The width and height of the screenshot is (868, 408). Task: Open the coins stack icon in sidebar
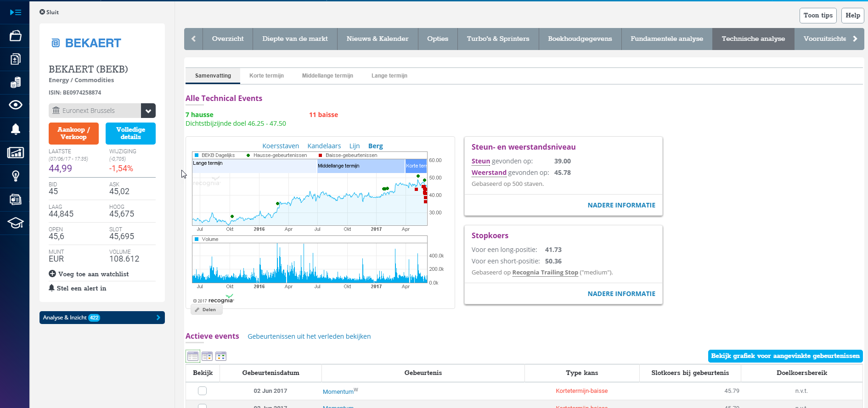[x=16, y=83]
